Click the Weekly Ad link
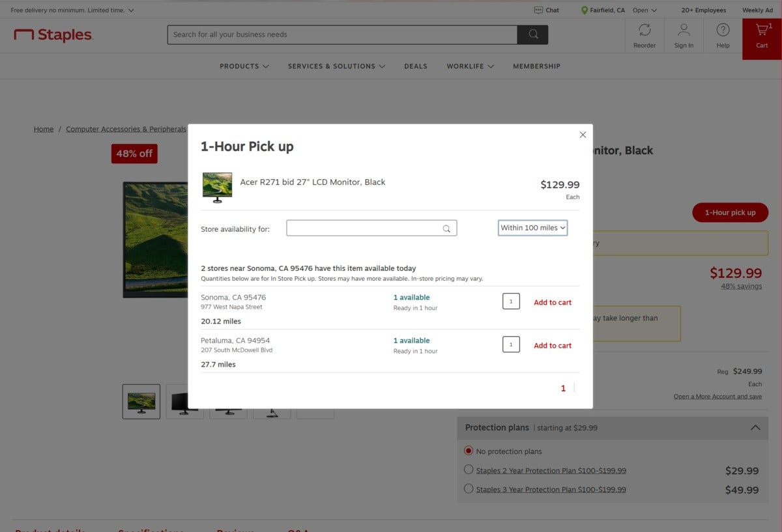This screenshot has height=532, width=782. (x=757, y=10)
